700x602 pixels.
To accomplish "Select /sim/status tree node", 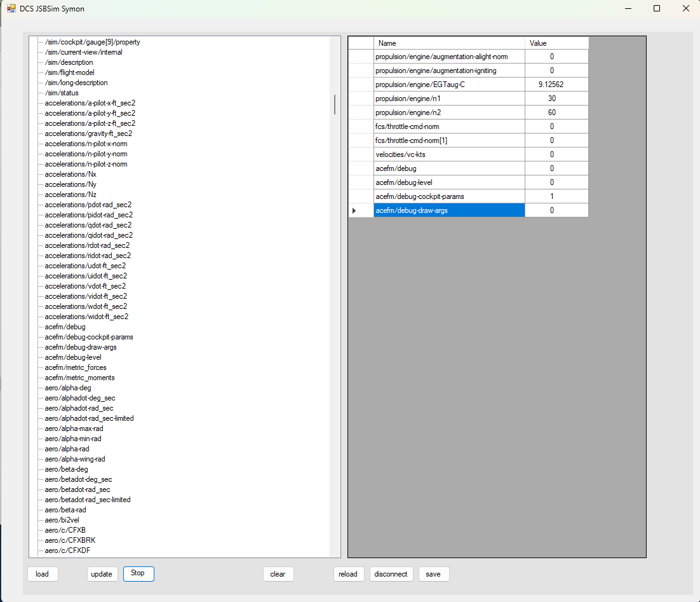I will [x=62, y=93].
